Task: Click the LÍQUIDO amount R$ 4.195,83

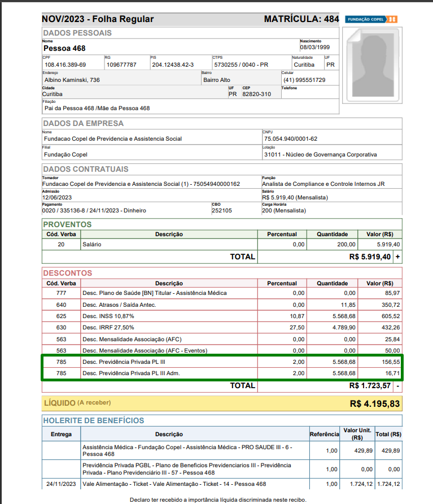Action: coord(374,404)
